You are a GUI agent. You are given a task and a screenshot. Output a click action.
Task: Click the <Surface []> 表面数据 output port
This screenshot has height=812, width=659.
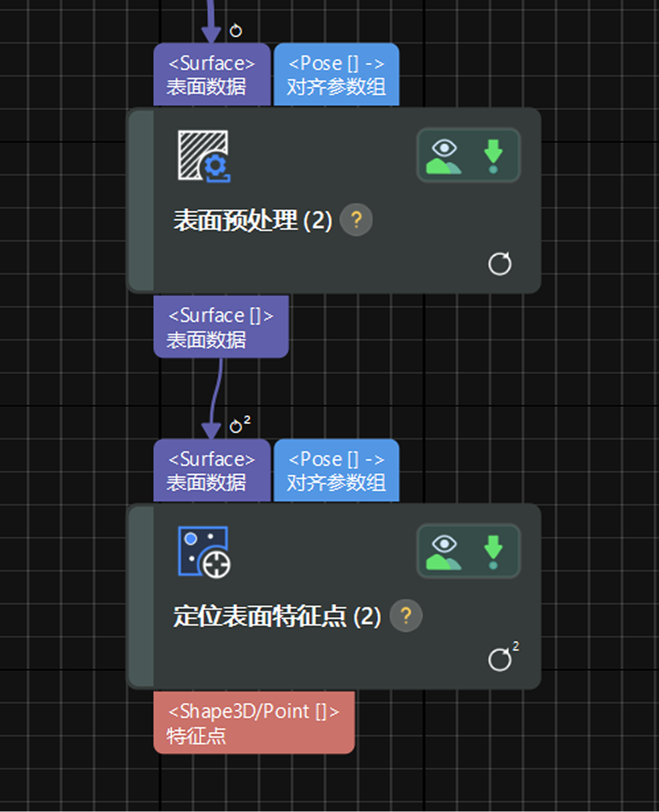(x=220, y=328)
